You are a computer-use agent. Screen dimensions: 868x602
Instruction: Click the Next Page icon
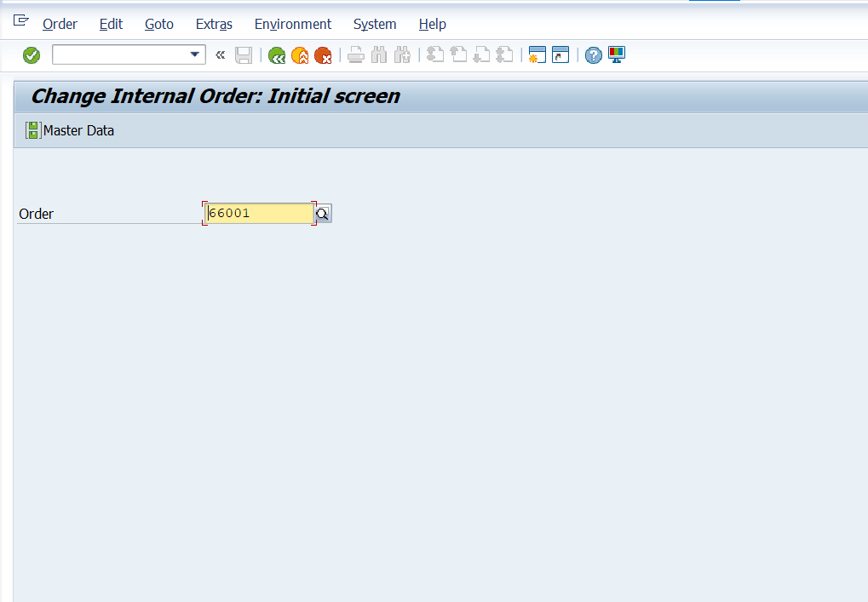481,54
